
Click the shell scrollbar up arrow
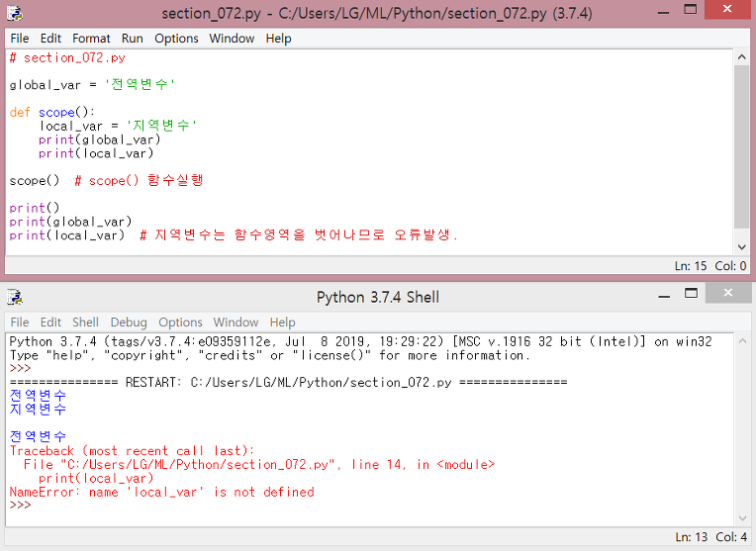tap(742, 341)
